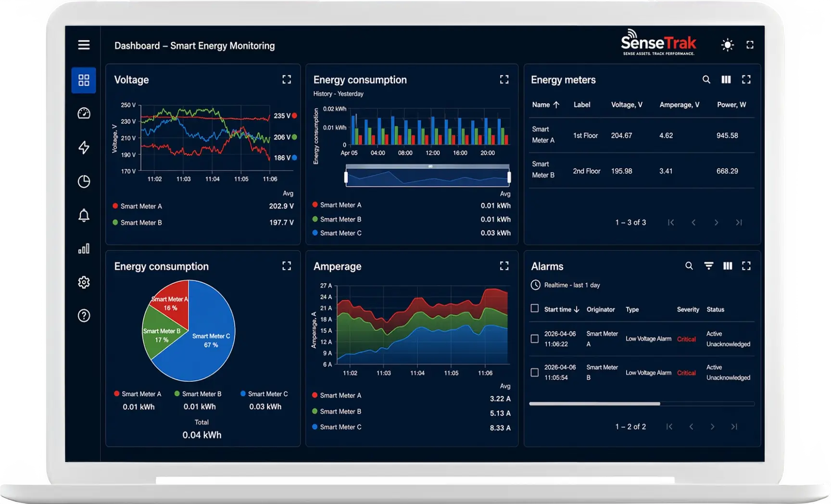Select the dashboard grid icon in sidebar

[x=84, y=80]
